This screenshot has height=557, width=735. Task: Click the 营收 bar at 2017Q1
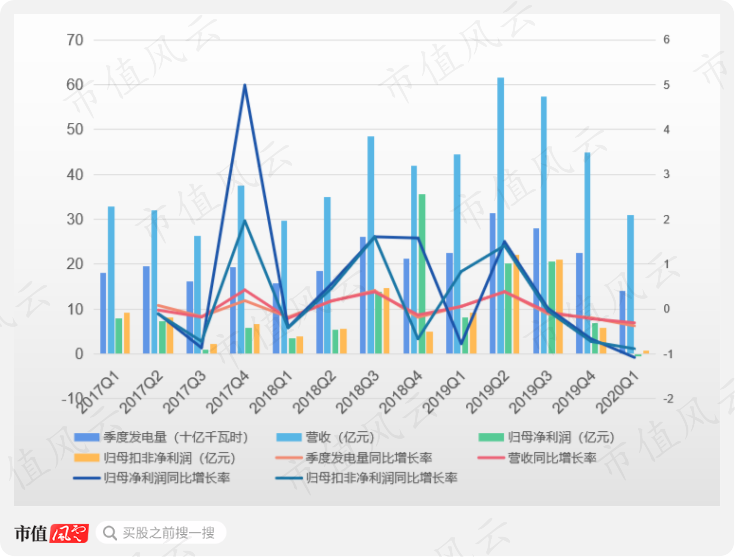click(111, 280)
